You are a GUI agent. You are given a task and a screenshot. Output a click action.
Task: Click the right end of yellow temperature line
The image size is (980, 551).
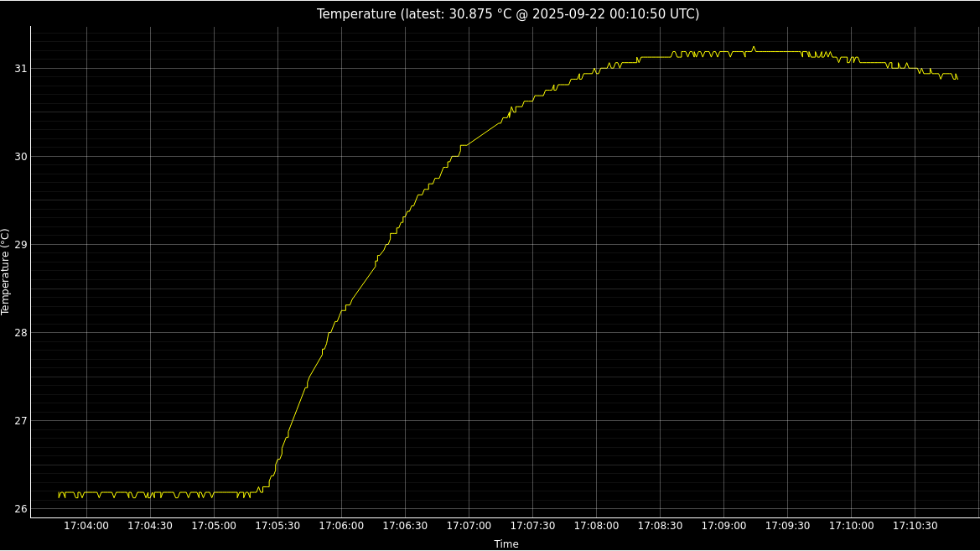click(x=957, y=79)
